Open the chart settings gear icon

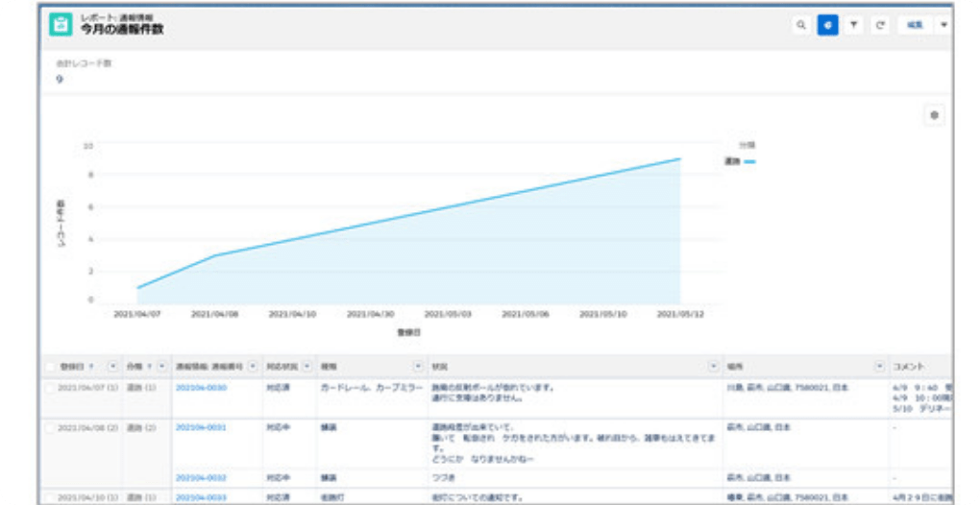click(934, 115)
